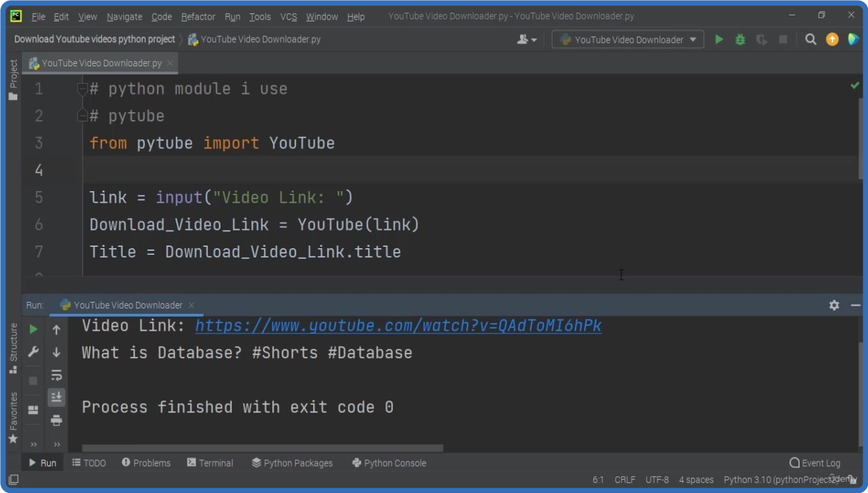Switch to the TODO tool window
868x493 pixels.
(89, 463)
